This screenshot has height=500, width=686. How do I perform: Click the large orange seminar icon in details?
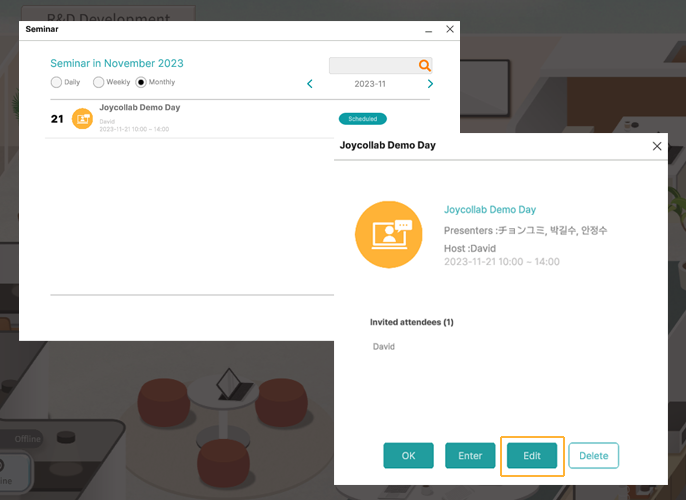tap(388, 234)
